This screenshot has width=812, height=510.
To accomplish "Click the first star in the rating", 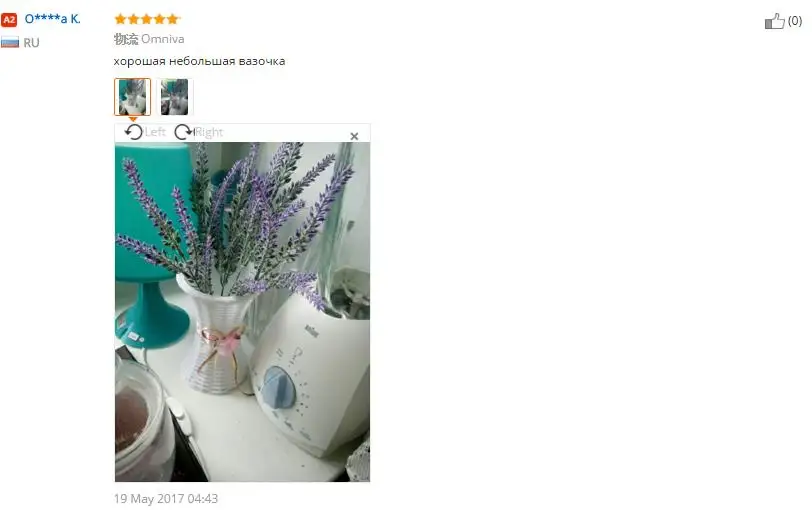I will coord(120,19).
